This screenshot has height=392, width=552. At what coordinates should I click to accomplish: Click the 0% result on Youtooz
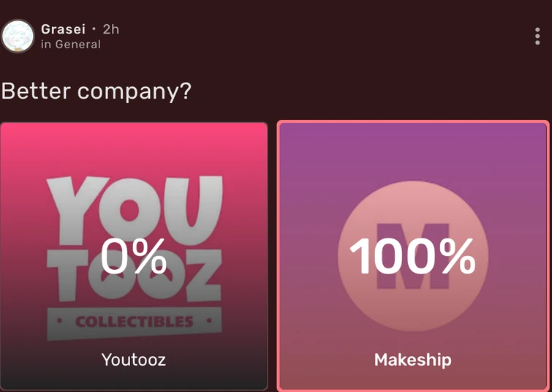134,256
